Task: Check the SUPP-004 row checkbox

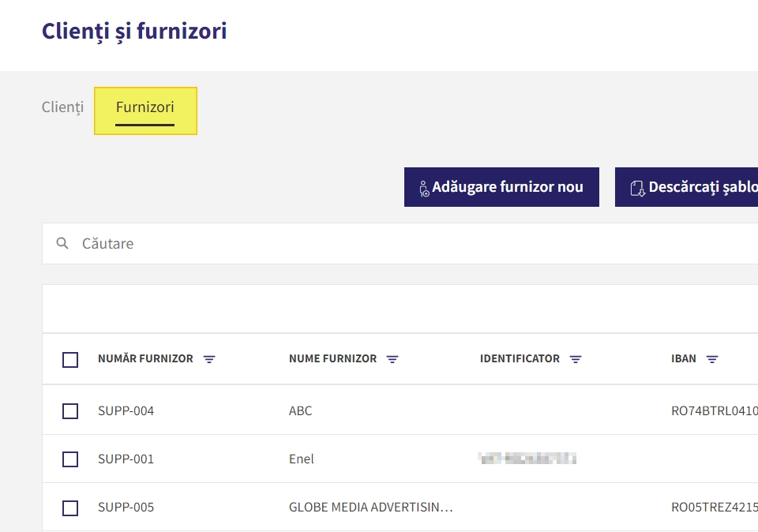Action: pos(70,411)
